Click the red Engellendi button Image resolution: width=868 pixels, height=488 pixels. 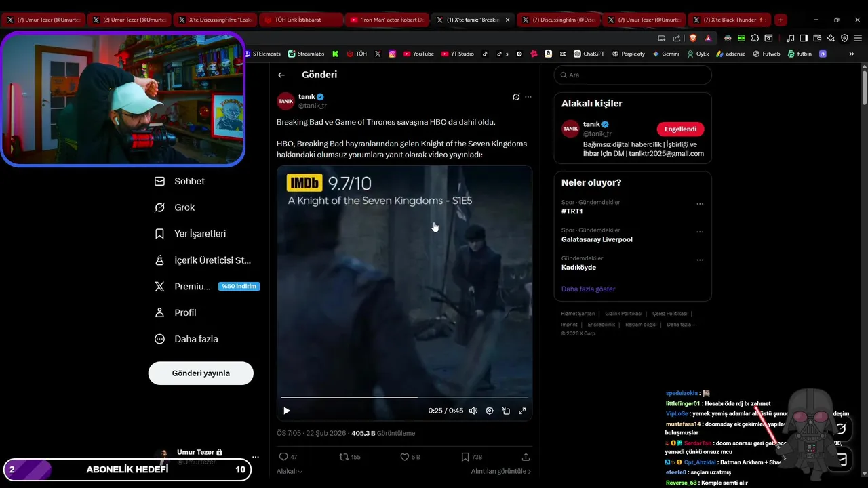[680, 129]
